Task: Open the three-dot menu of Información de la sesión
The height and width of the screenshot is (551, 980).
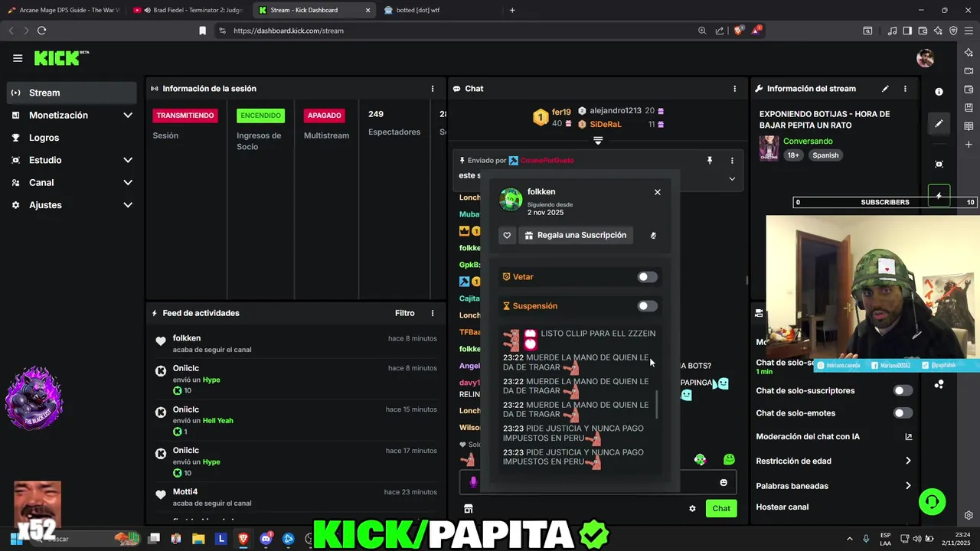Action: (x=433, y=89)
